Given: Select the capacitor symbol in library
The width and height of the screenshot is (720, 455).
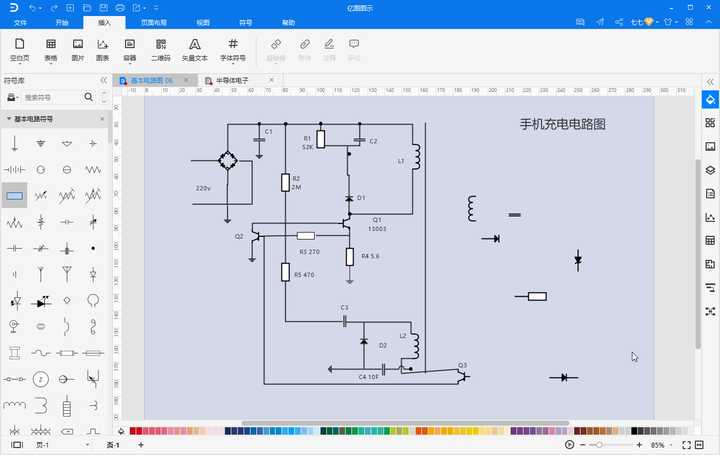Looking at the screenshot, I should point(14,248).
